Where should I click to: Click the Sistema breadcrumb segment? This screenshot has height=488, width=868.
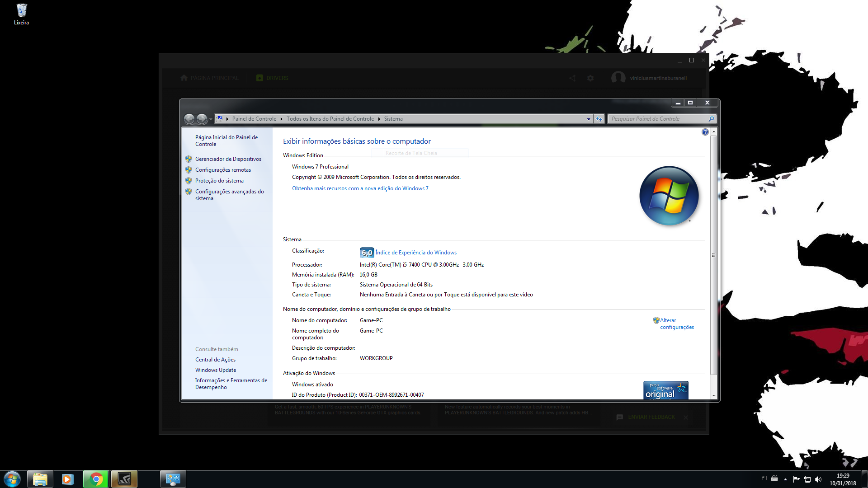393,119
